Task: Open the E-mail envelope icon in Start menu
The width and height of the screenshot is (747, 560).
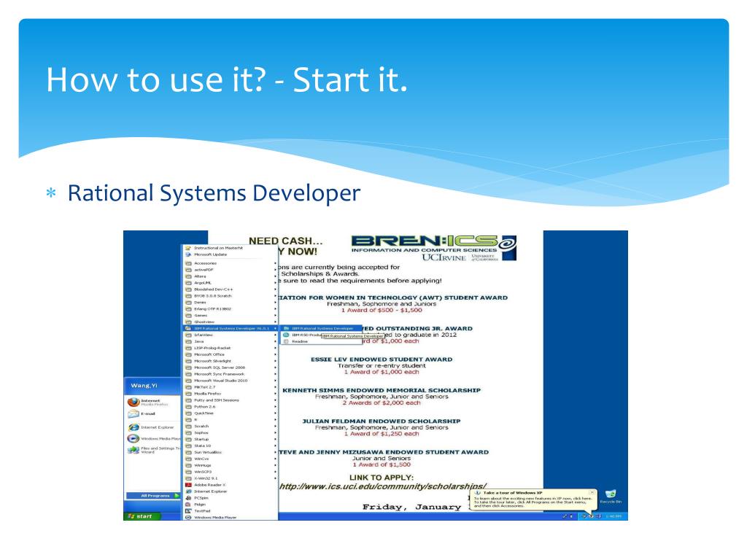Action: point(133,414)
